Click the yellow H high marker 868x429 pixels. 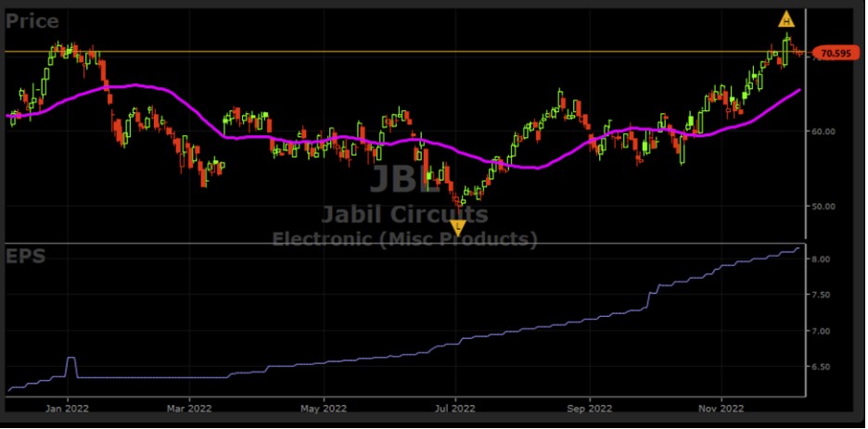point(785,19)
